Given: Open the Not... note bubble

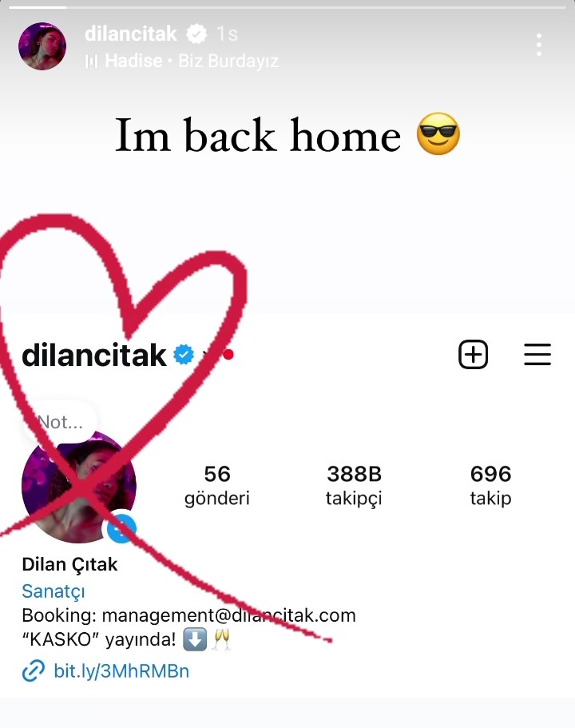Looking at the screenshot, I should 60,422.
